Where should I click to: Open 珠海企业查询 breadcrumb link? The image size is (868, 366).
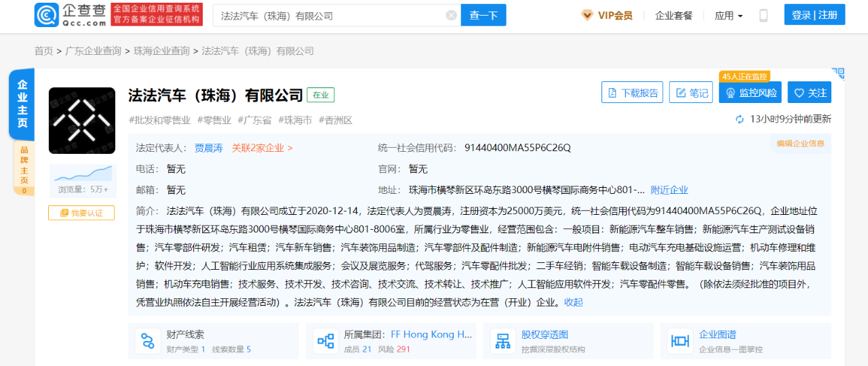point(162,51)
